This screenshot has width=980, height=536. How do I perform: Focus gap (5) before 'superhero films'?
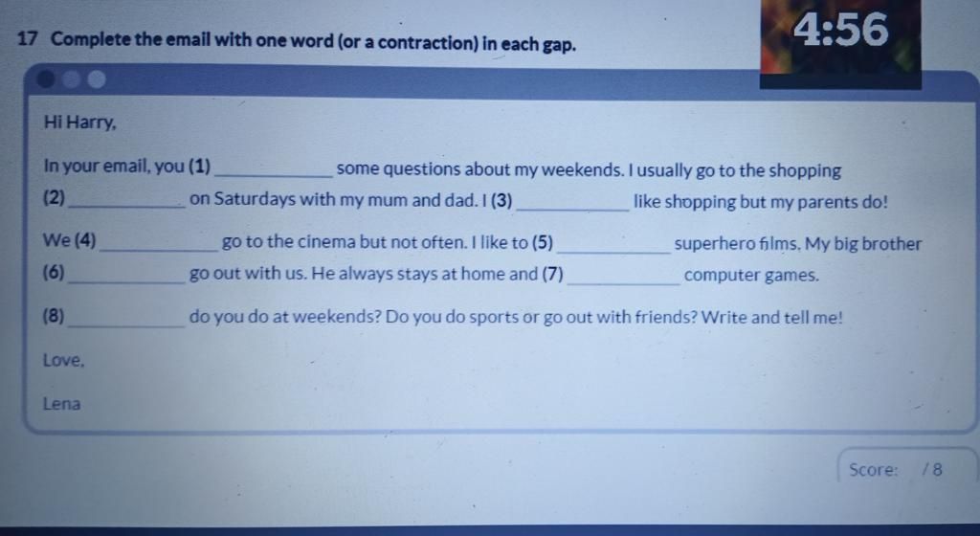coord(613,244)
